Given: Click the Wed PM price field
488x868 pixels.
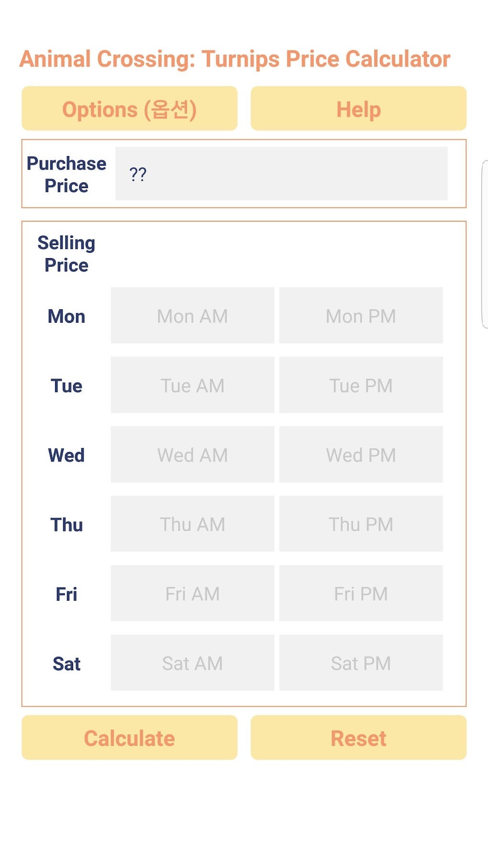Looking at the screenshot, I should click(361, 454).
